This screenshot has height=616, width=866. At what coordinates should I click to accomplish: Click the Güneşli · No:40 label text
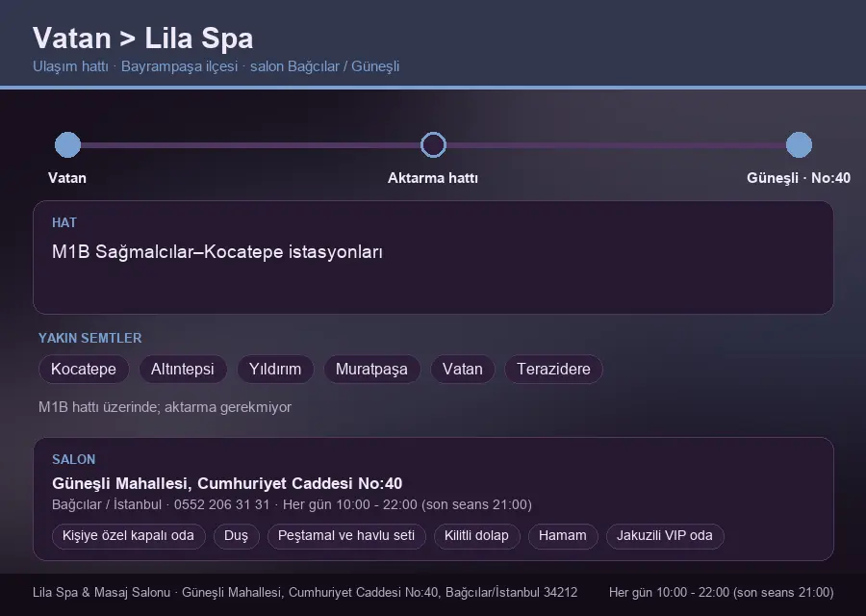(x=799, y=178)
